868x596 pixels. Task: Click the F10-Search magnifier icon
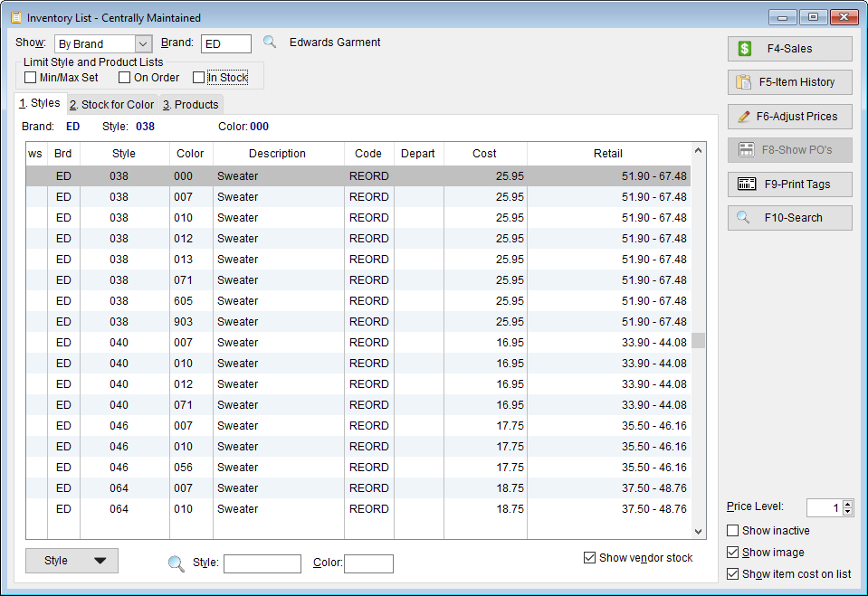(x=743, y=217)
